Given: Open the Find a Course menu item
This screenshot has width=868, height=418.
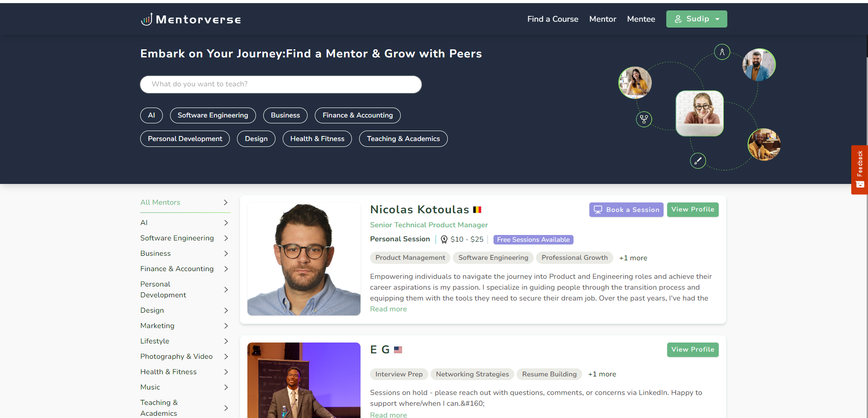Looking at the screenshot, I should coord(552,19).
